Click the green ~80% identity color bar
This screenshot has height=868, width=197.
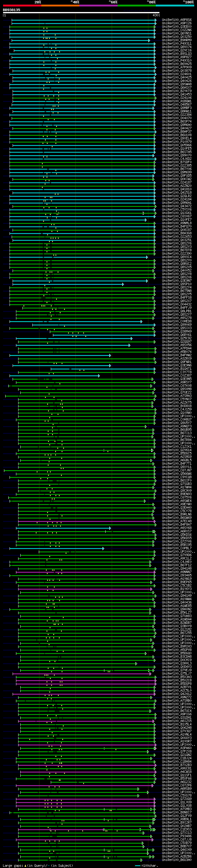pyautogui.click(x=137, y=6)
